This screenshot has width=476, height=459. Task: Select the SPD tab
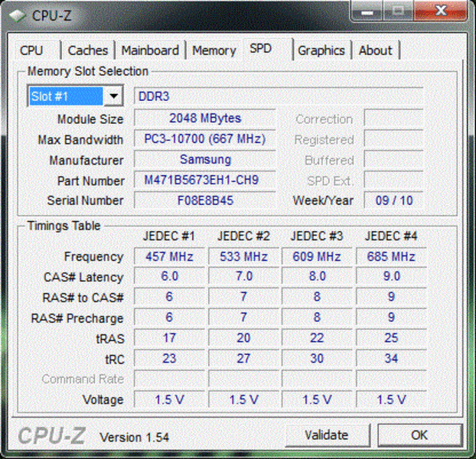click(x=267, y=48)
